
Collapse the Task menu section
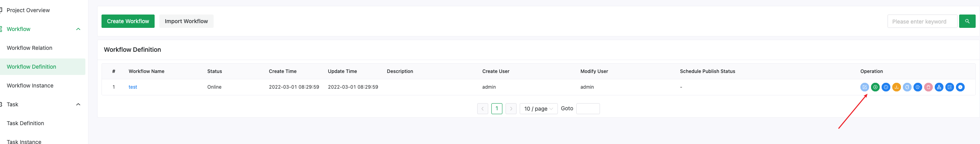pyautogui.click(x=78, y=104)
